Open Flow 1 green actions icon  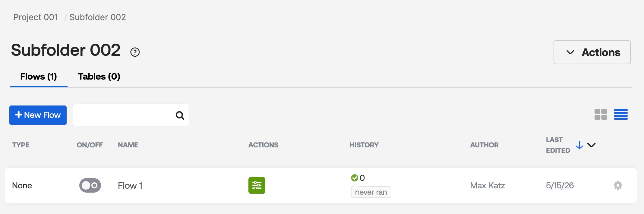point(257,185)
